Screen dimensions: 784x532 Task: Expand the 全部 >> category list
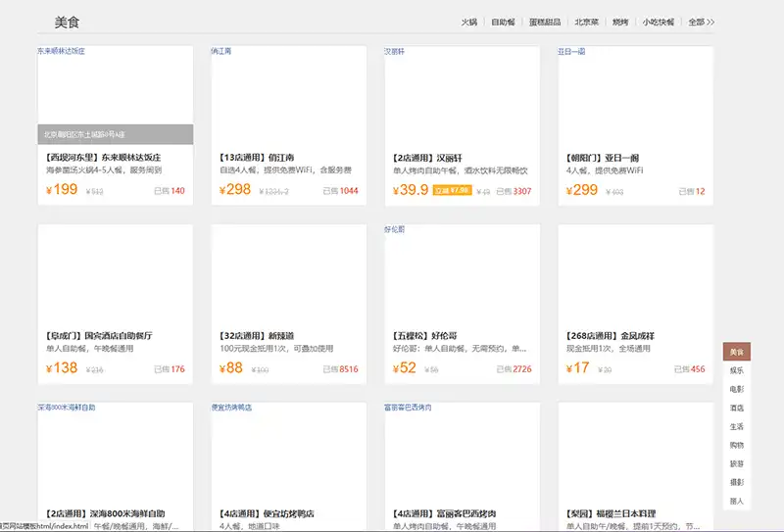[701, 22]
